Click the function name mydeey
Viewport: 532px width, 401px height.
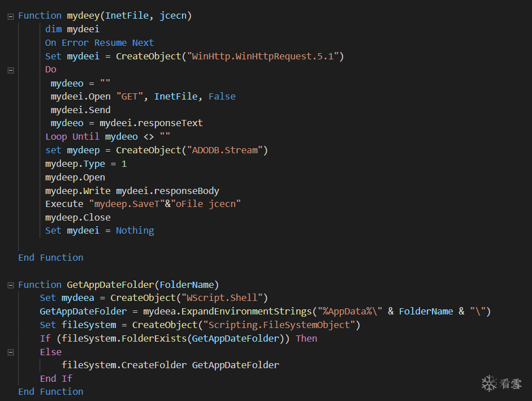pos(83,16)
